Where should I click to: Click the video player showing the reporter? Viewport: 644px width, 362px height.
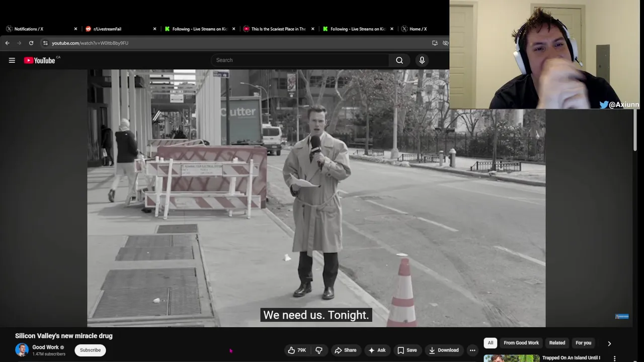pos(316,198)
